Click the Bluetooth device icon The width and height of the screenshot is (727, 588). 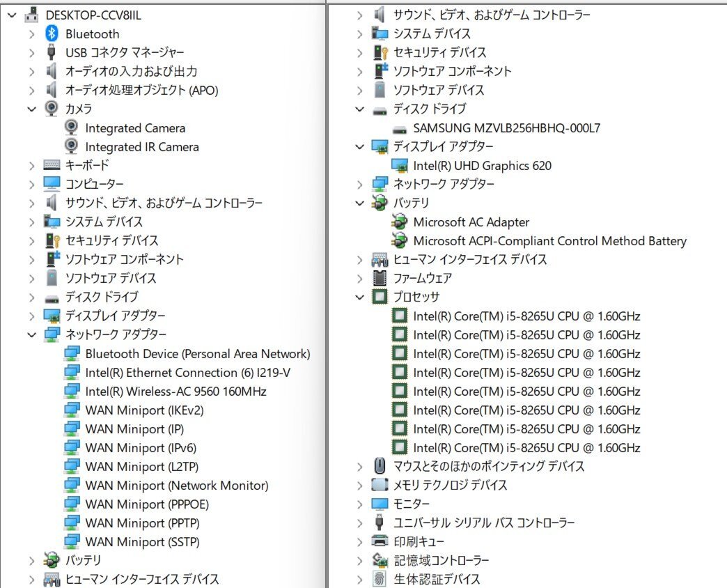pos(53,33)
